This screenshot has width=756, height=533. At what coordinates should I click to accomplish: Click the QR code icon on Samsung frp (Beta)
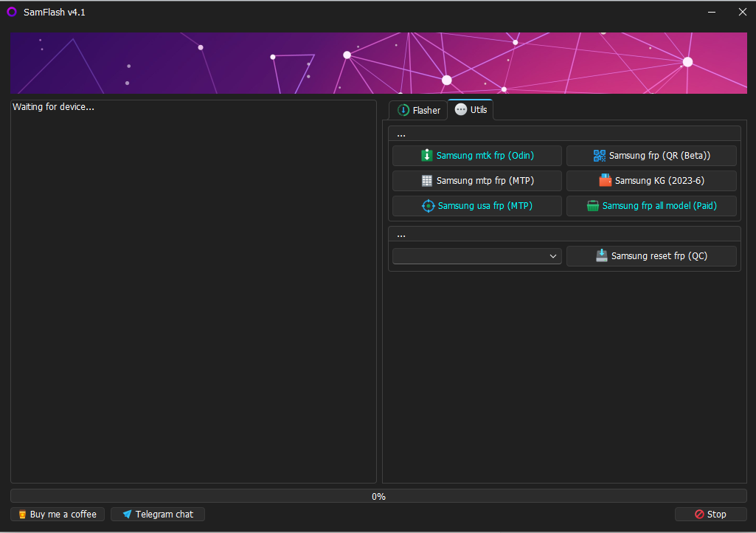point(600,155)
